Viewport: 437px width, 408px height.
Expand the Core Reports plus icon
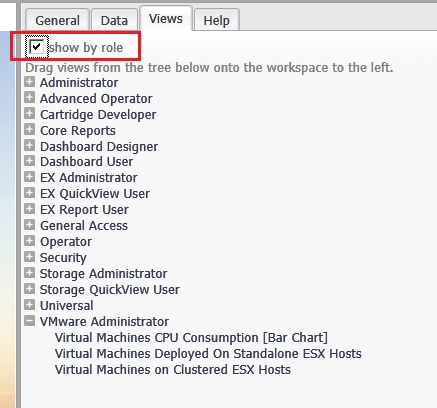coord(29,130)
